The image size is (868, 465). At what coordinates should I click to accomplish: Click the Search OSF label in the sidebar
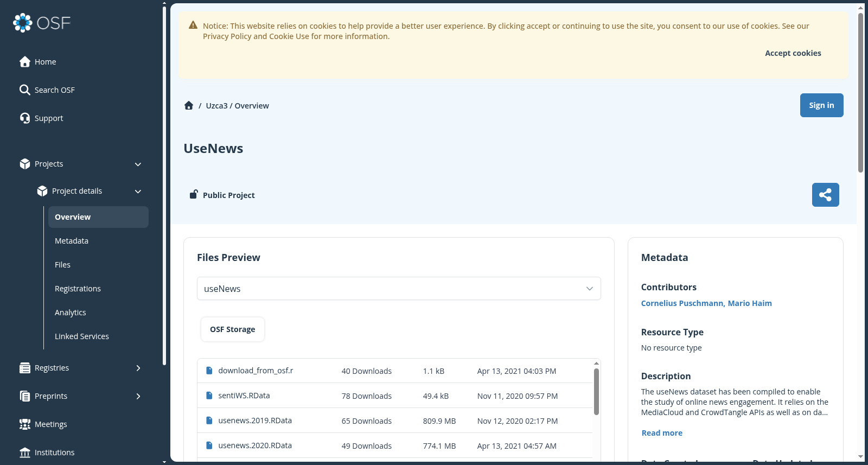pyautogui.click(x=55, y=90)
